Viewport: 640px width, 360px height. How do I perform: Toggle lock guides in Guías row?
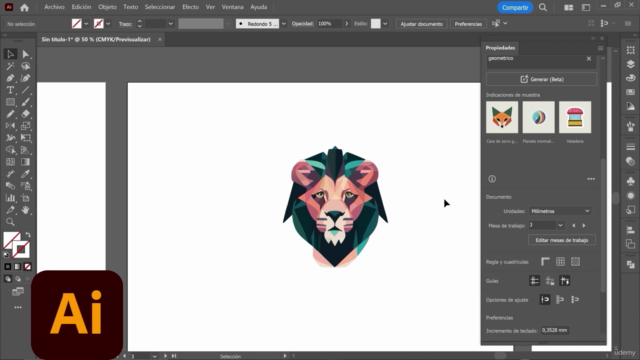pos(550,281)
